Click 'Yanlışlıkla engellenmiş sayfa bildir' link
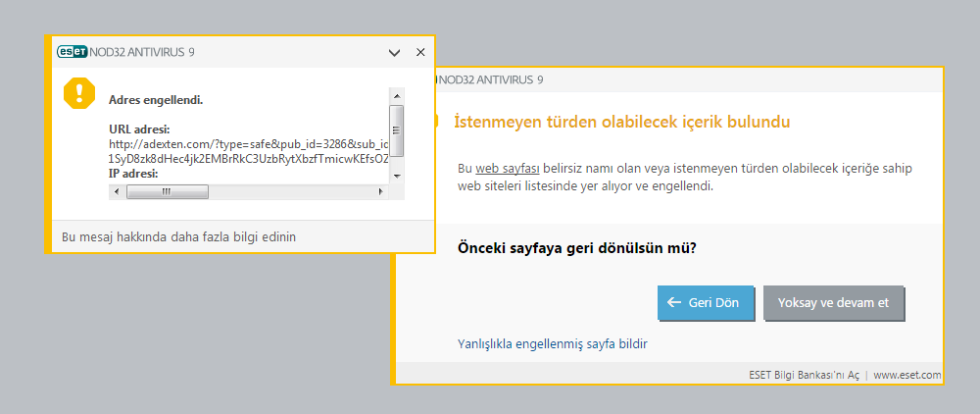Viewport: 980px width, 414px height. (553, 343)
